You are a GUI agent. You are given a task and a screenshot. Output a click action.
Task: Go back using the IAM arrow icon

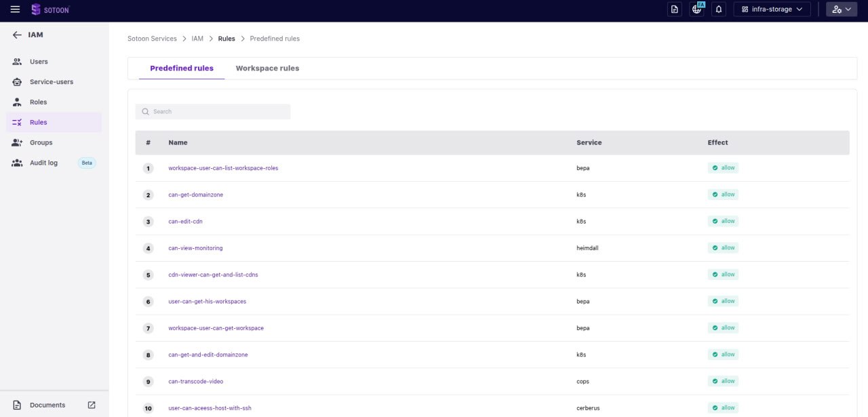point(17,35)
